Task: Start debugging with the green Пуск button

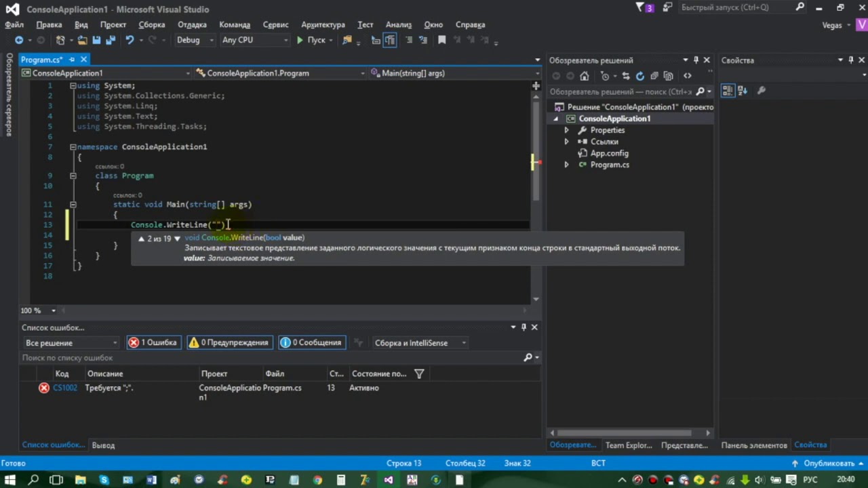Action: pos(311,40)
